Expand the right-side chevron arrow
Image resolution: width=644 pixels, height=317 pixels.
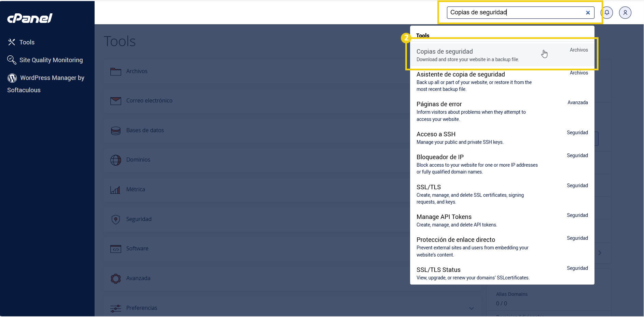[x=600, y=253]
